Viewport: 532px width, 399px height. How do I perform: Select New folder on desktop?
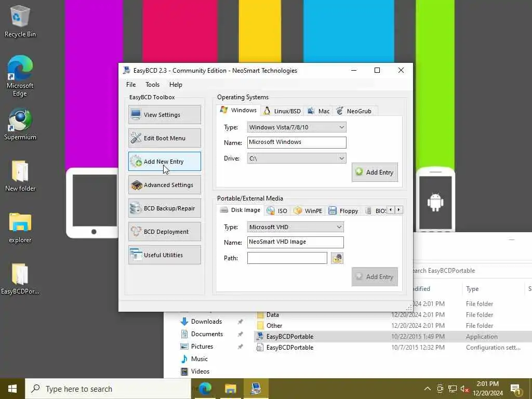tap(20, 176)
